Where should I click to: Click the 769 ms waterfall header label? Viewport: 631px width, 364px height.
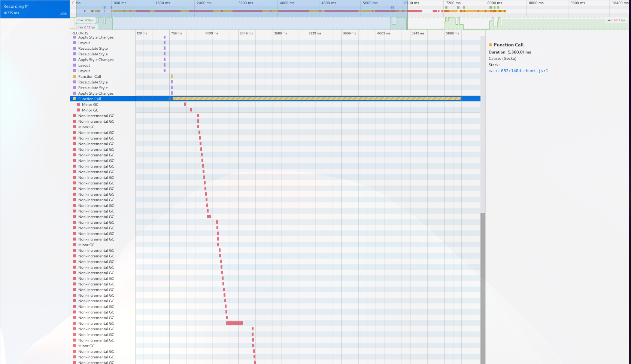tap(176, 33)
